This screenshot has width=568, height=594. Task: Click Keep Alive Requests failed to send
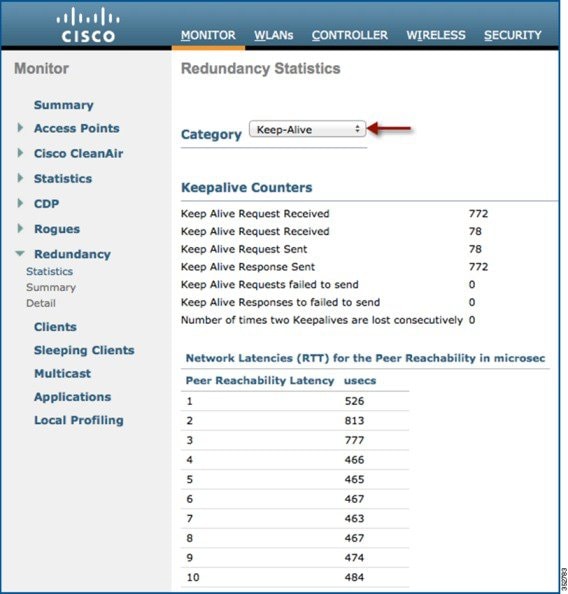point(269,284)
